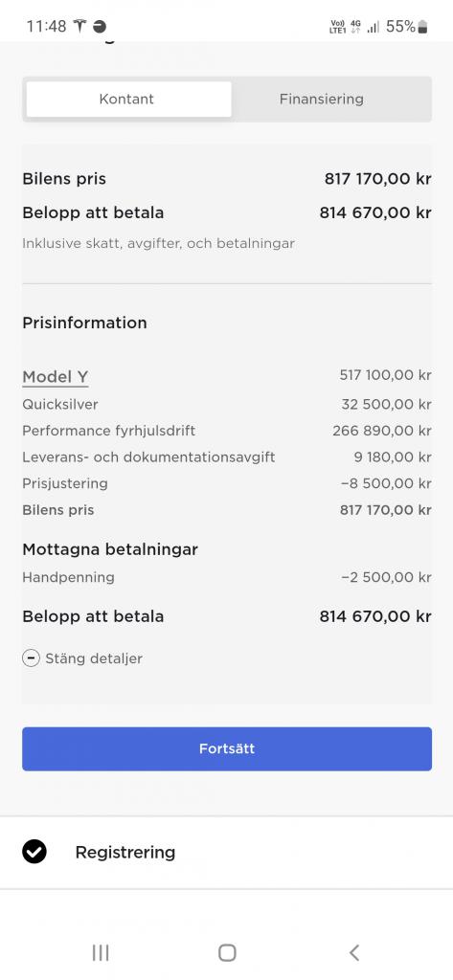Switch to the Finansiering payment tab

[x=322, y=99]
